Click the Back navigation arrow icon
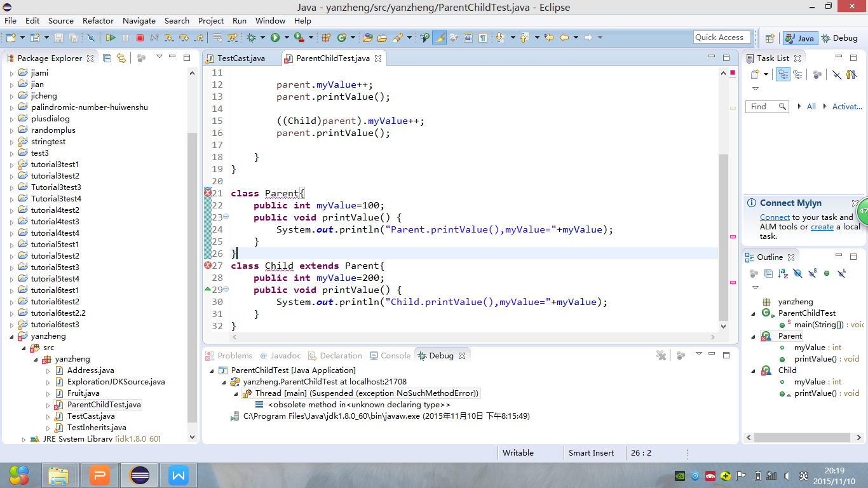 pyautogui.click(x=564, y=37)
